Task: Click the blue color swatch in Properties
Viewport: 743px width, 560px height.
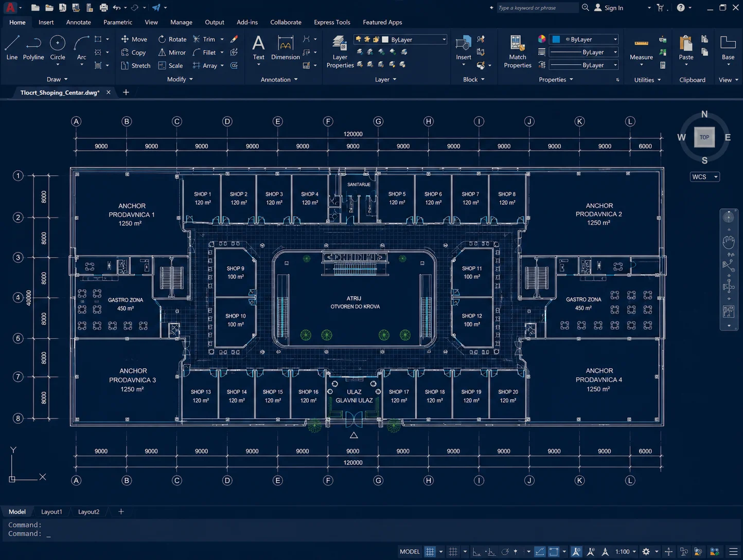Action: point(556,39)
